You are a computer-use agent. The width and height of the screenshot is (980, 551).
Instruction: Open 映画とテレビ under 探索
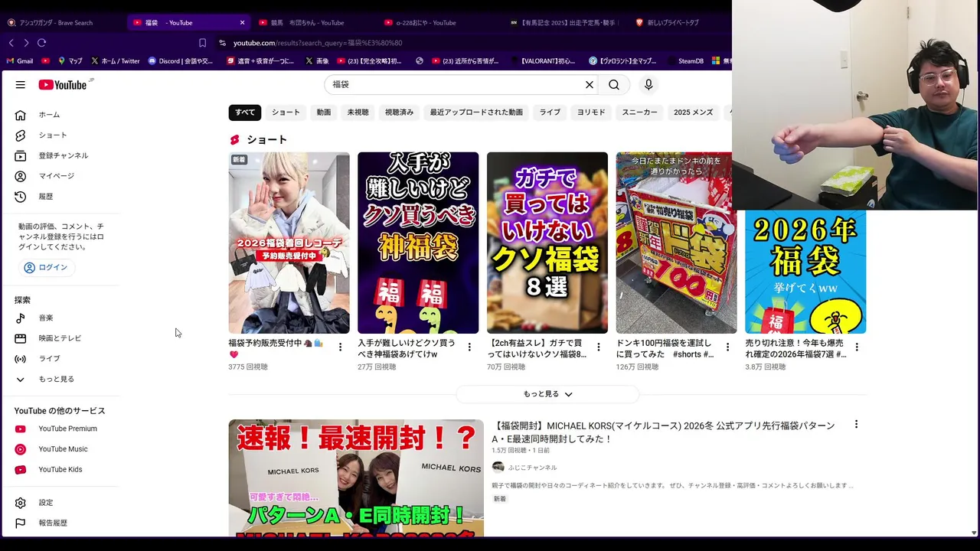coord(61,338)
